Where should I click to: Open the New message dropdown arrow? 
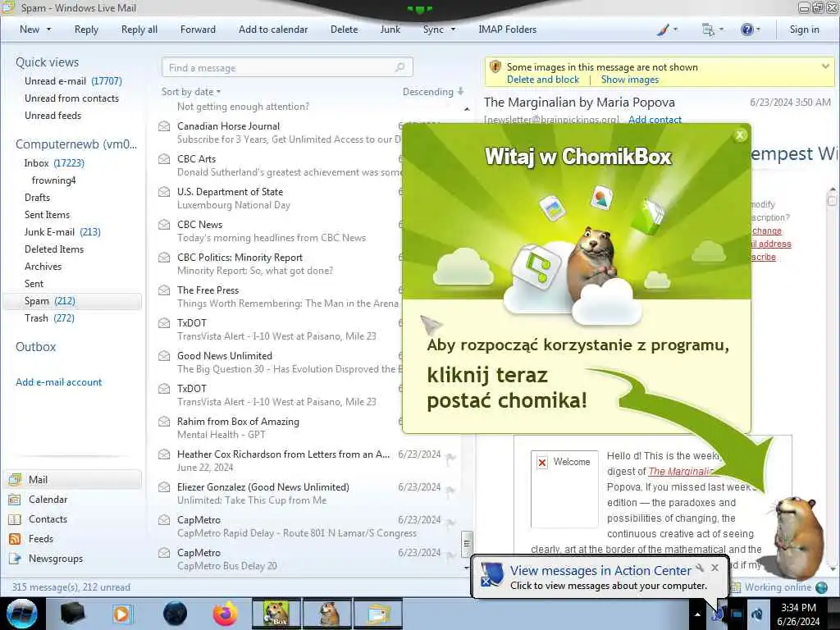(x=48, y=30)
